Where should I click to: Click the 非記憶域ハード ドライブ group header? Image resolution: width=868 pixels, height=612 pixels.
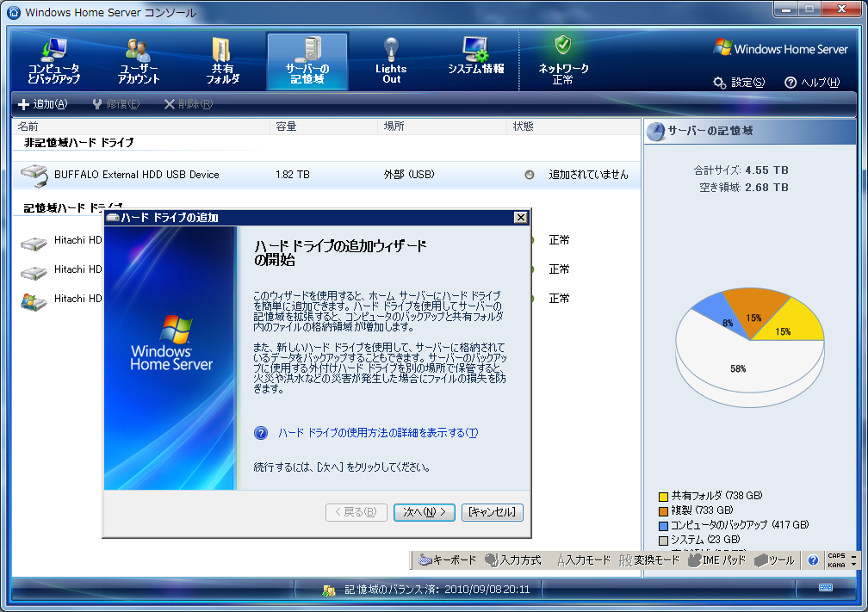[x=78, y=143]
